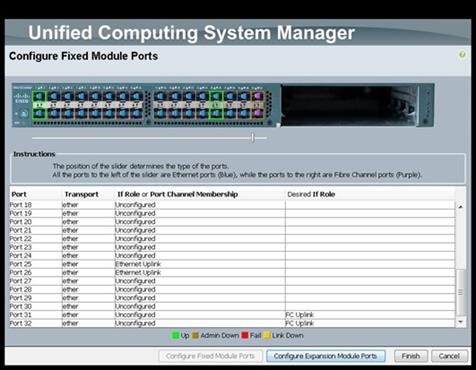Image resolution: width=476 pixels, height=370 pixels.
Task: Click FC Uplink desired role for Port 32
Action: pos(370,323)
